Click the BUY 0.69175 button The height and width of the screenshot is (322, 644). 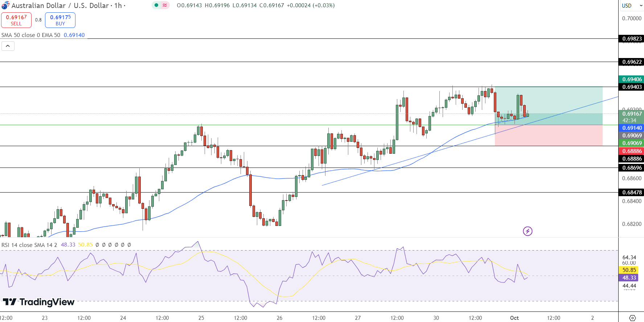point(60,20)
